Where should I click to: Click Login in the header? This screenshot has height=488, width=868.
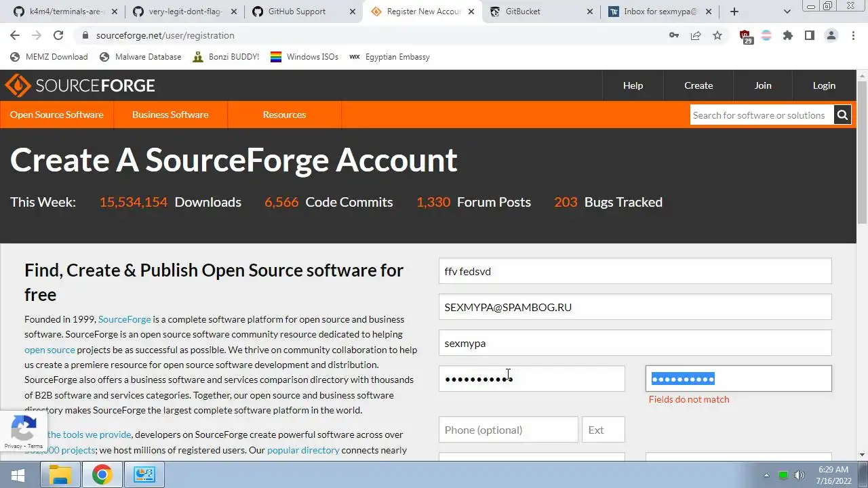point(824,85)
